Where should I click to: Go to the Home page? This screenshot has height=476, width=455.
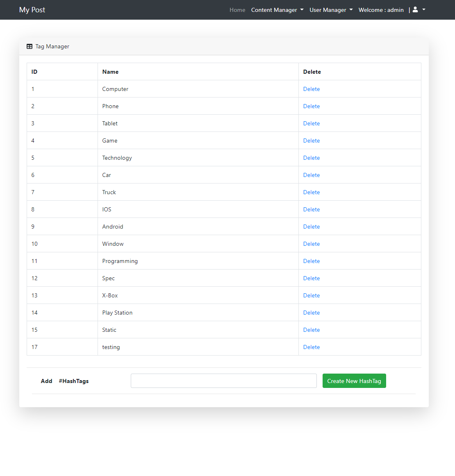tap(237, 10)
